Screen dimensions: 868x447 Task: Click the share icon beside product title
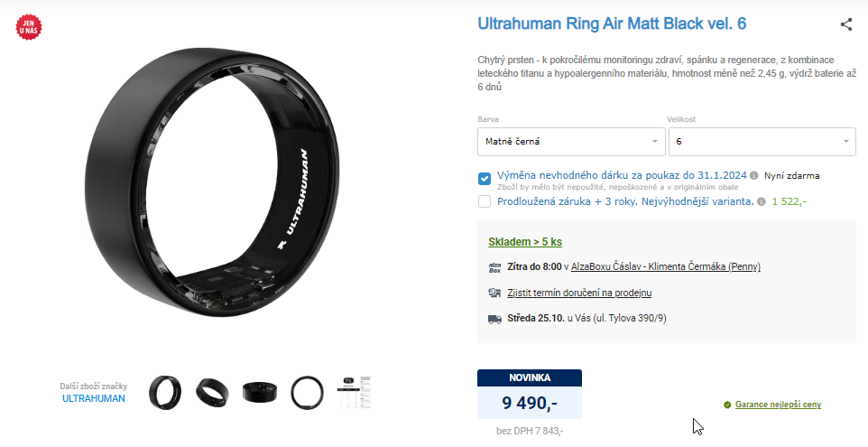click(845, 24)
